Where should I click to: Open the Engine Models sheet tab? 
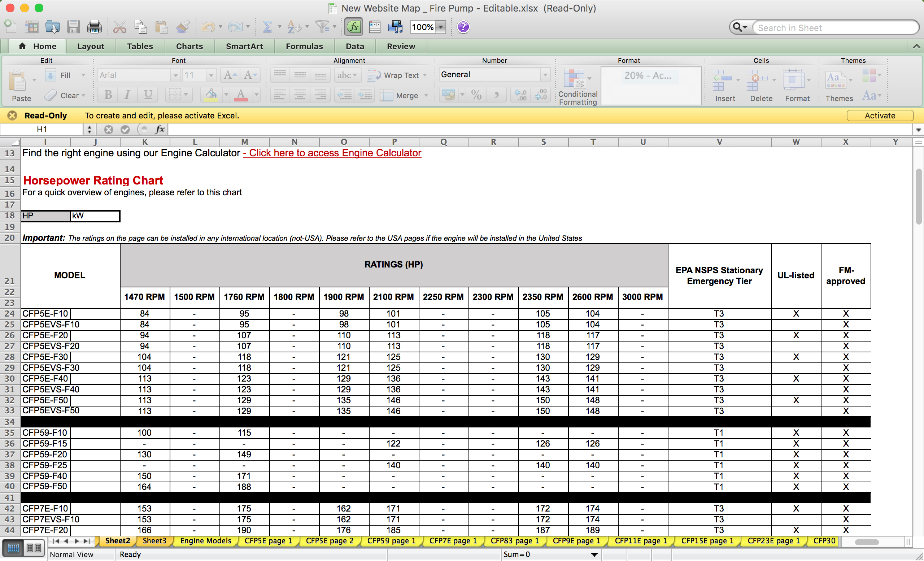(x=205, y=541)
